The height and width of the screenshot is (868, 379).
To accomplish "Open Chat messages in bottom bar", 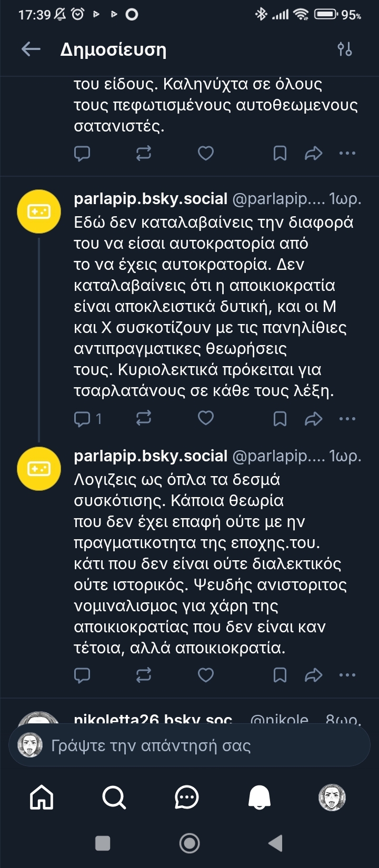I will point(187,797).
